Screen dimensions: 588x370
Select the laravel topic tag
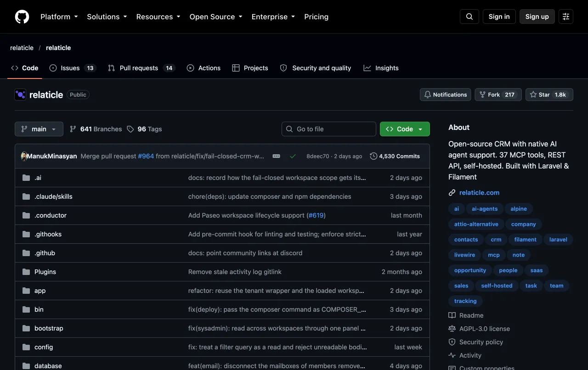pyautogui.click(x=558, y=240)
